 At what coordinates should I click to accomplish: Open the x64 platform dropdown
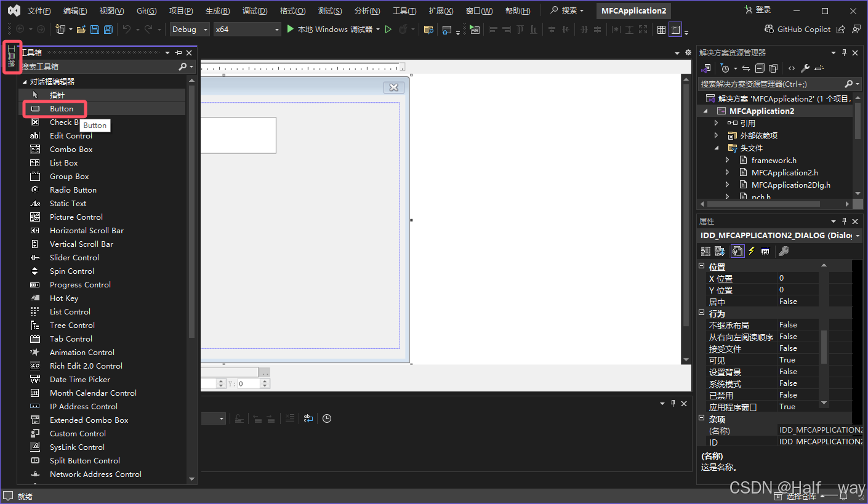[247, 30]
